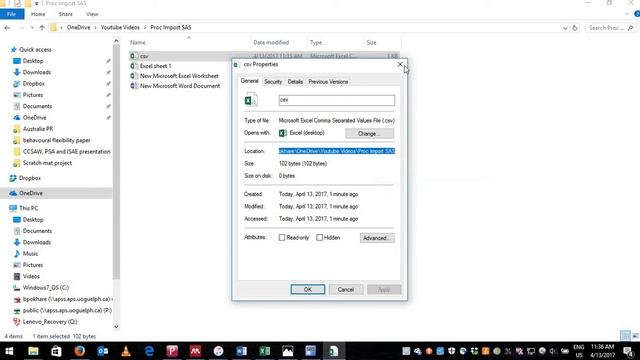
Task: Open the File ribbon tab
Action: (x=11, y=14)
